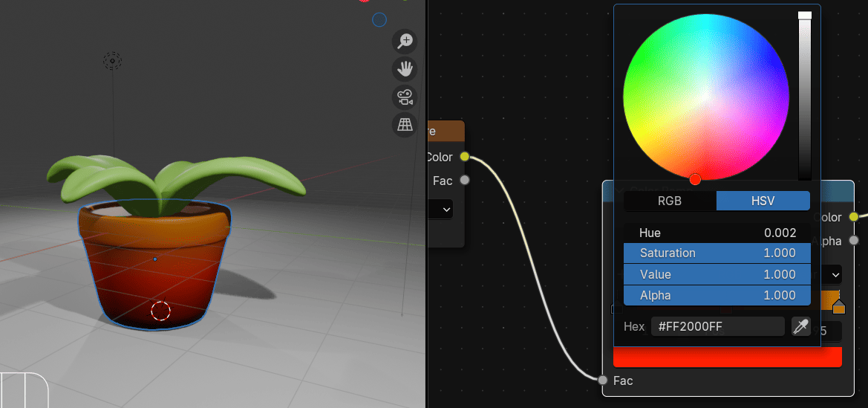Click the point light object in viewport
This screenshot has height=408, width=868.
[112, 60]
